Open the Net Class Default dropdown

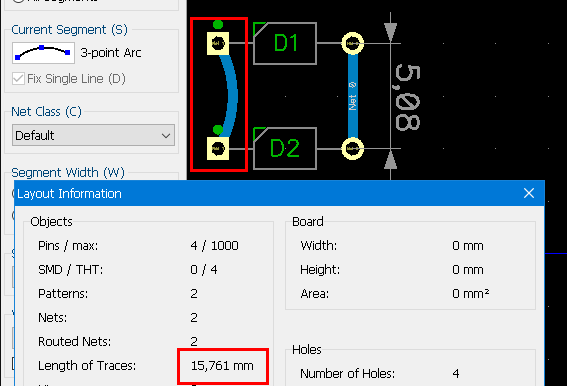pyautogui.click(x=93, y=135)
